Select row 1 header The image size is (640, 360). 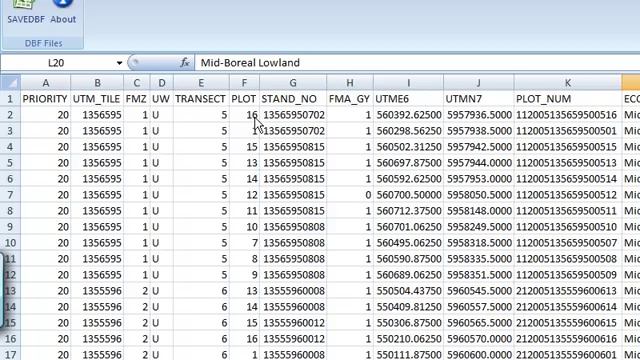click(10, 99)
